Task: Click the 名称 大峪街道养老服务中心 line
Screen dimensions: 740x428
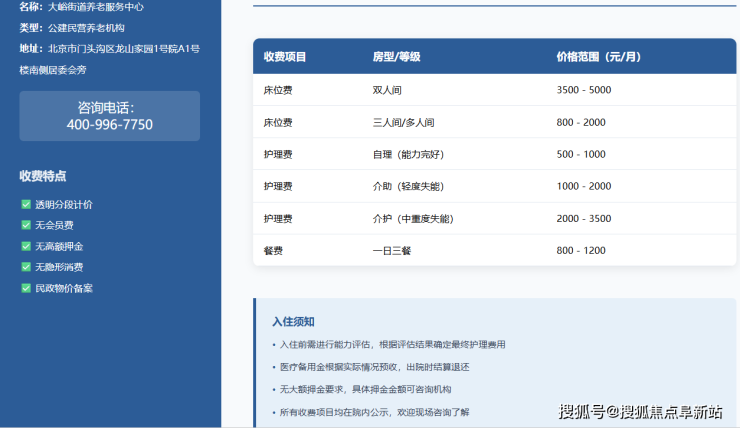Action: (x=81, y=7)
